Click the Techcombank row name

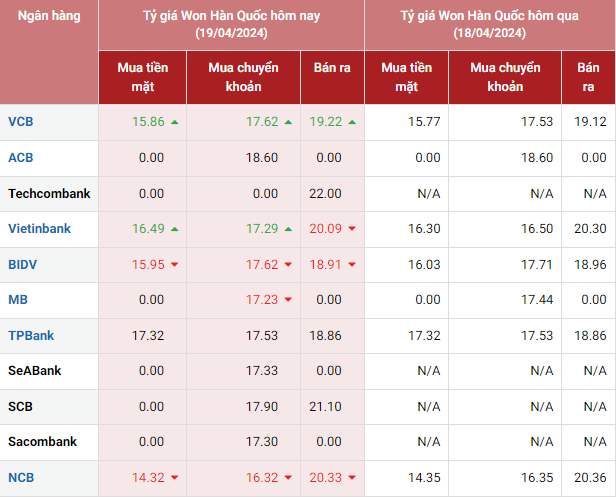pos(49,193)
